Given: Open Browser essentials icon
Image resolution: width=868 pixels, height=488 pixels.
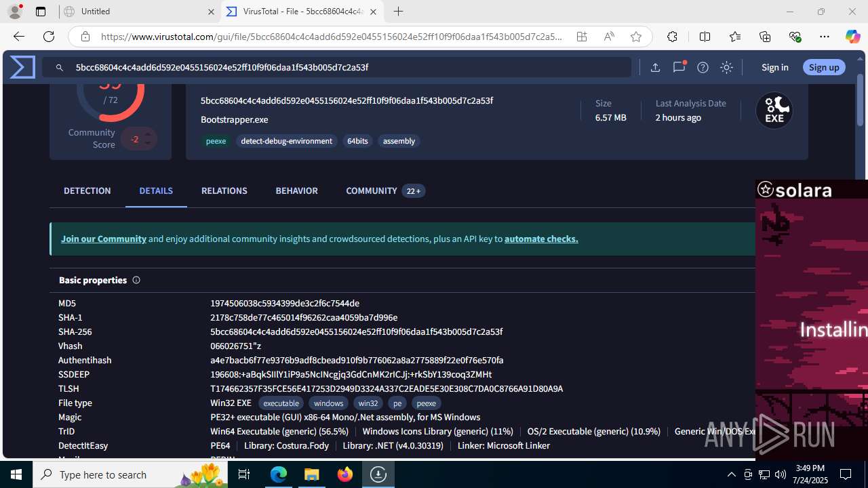Looking at the screenshot, I should [795, 37].
